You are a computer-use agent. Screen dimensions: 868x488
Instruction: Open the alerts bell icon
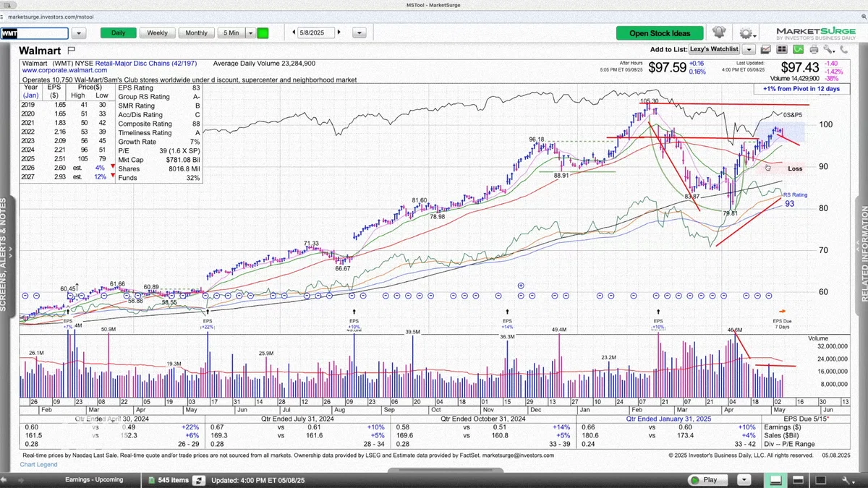(718, 33)
